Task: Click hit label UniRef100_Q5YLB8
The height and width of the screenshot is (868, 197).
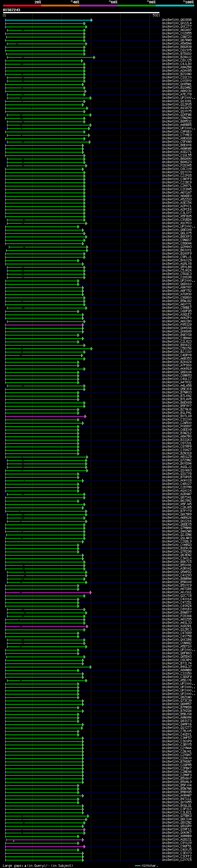Action: [x=177, y=267]
